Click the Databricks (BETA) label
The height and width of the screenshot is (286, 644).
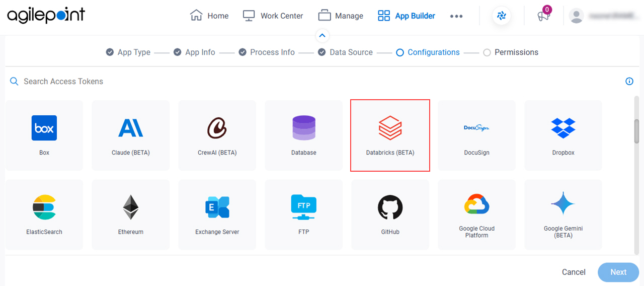click(x=390, y=153)
